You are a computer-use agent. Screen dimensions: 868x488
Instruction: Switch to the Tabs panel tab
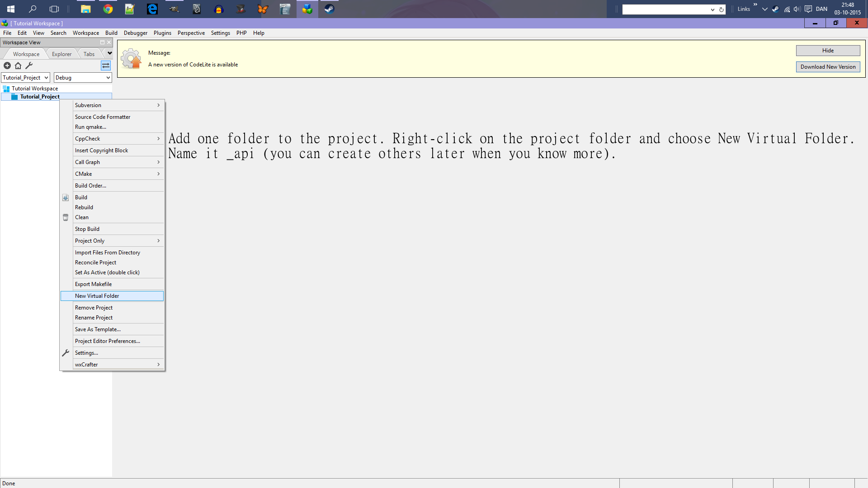89,54
